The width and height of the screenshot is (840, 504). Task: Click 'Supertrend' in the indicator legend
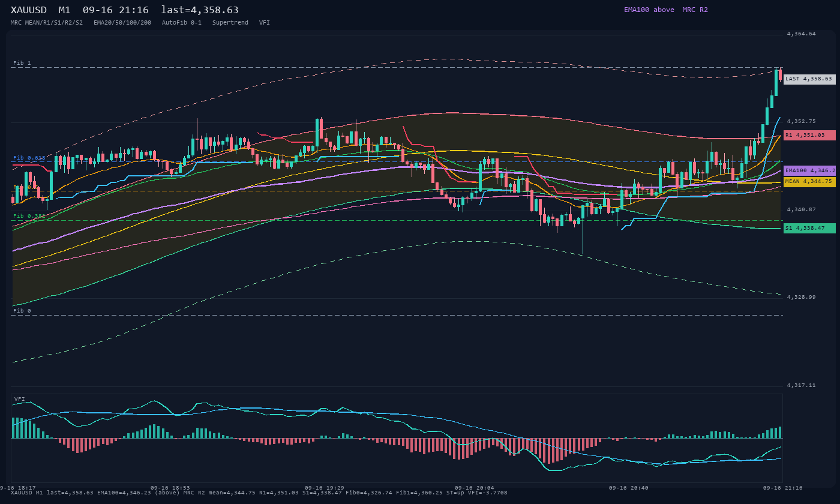point(230,22)
